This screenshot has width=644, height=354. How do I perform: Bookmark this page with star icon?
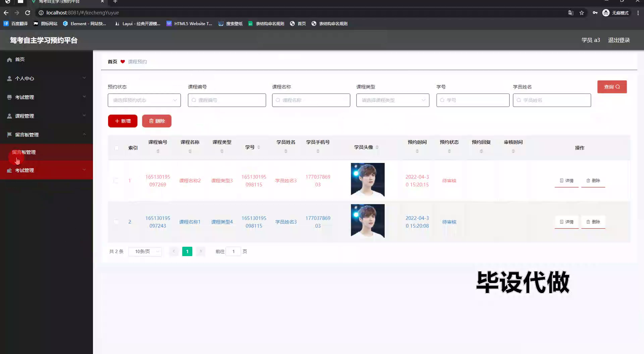pos(582,13)
